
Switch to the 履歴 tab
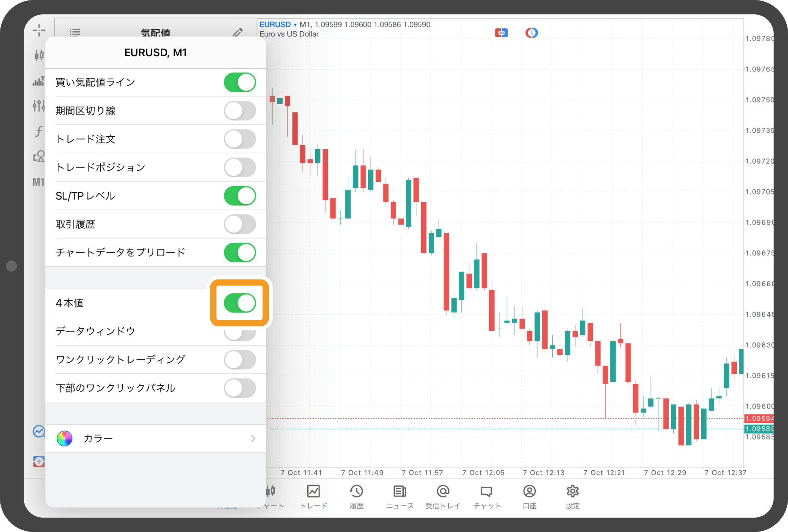point(356,497)
